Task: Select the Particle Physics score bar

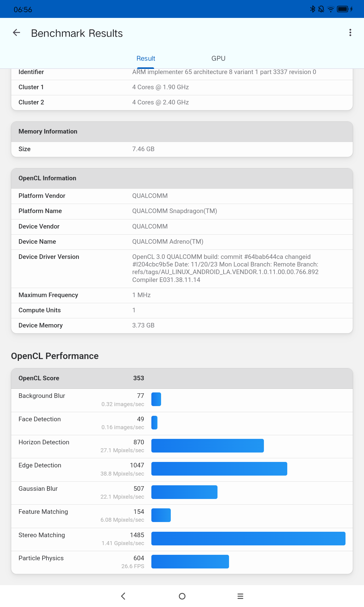Action: (x=190, y=561)
